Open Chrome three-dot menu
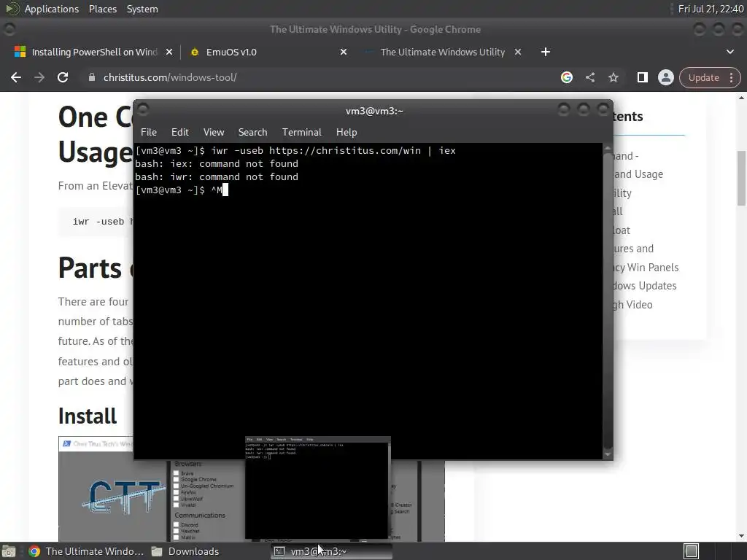Viewport: 747px width, 560px height. pyautogui.click(x=731, y=77)
